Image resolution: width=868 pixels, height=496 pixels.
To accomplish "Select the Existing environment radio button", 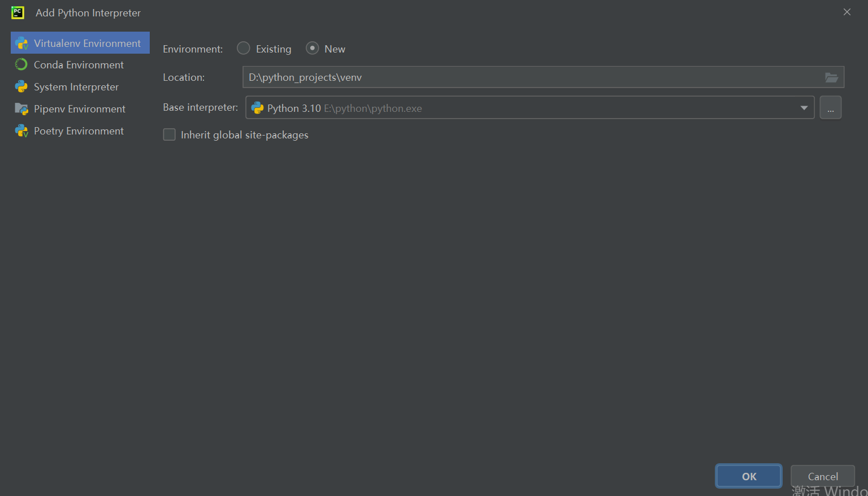I will pos(244,49).
